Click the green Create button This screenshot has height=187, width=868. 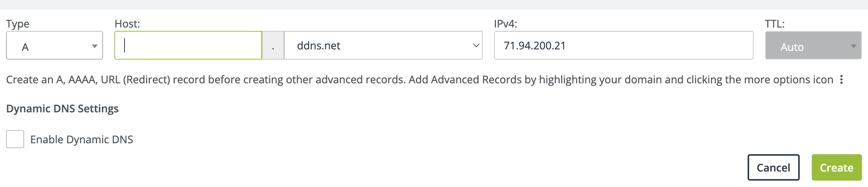coord(836,167)
